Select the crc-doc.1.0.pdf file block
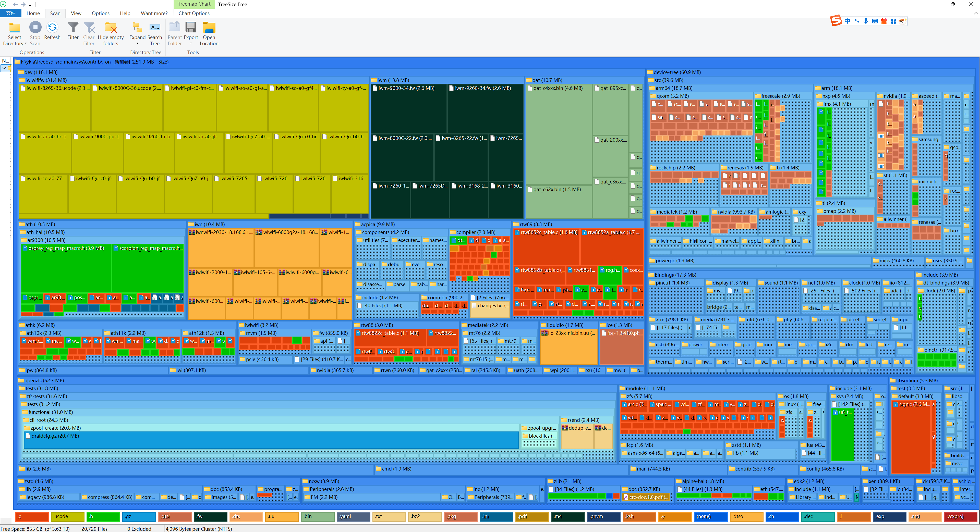980x532 pixels. 646,497
